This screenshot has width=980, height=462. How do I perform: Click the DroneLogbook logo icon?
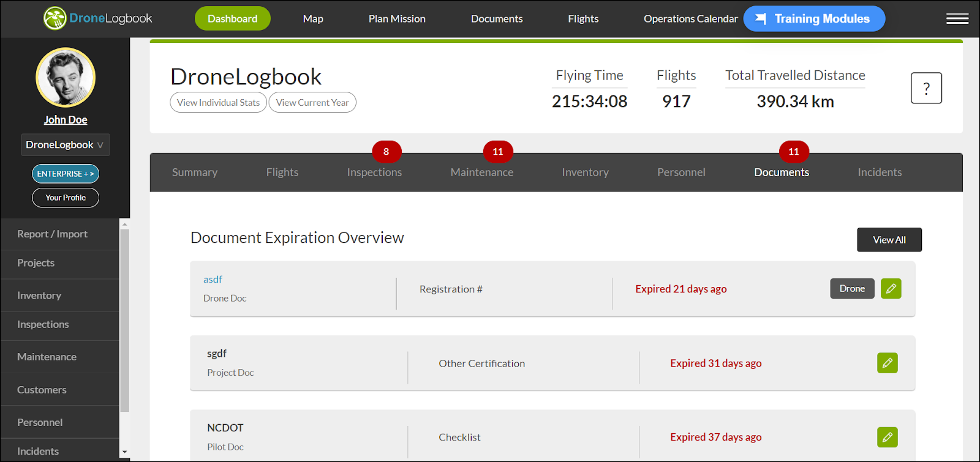pos(55,18)
